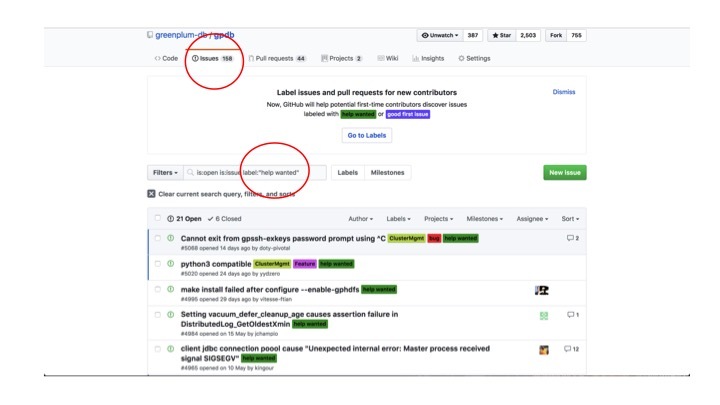Viewport: 720px width, 405px height.
Task: Check the Cannot exit from gpssh-exkeys issue checkbox
Action: tap(158, 238)
